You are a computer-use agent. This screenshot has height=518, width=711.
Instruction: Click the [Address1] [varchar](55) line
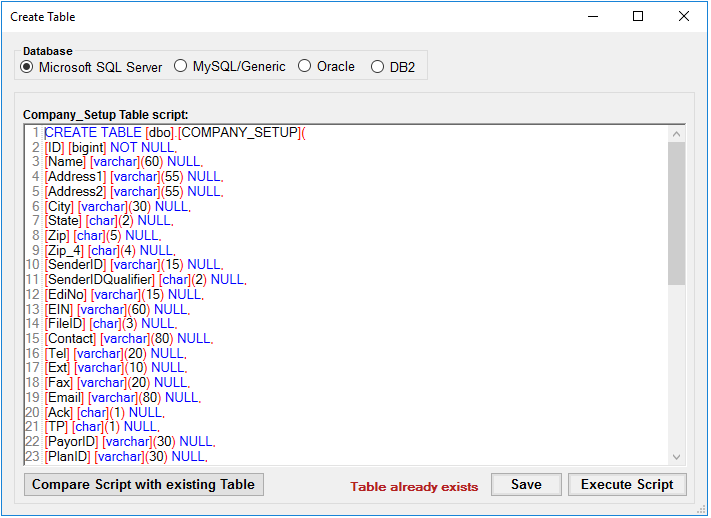tap(134, 177)
